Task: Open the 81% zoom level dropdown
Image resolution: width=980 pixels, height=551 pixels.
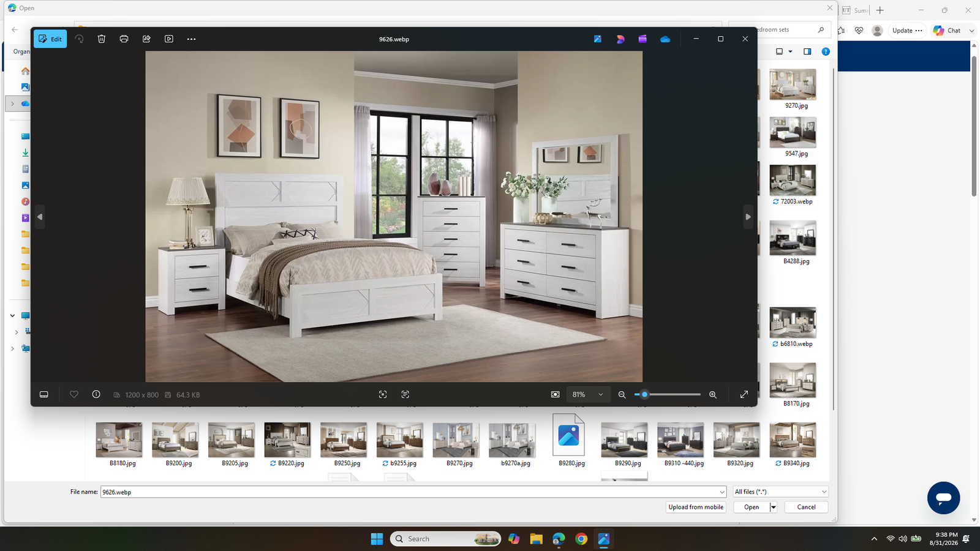Action: (x=588, y=394)
